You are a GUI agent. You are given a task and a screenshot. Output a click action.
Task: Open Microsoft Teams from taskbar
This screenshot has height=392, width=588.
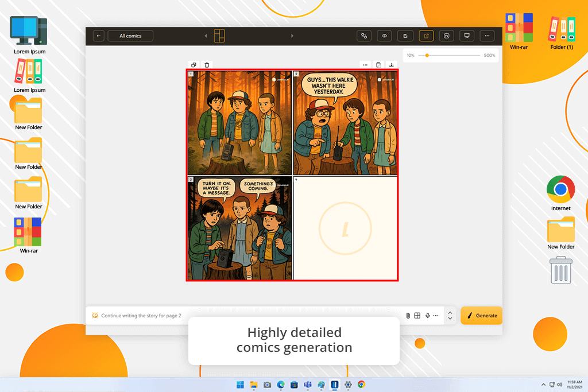tap(308, 385)
